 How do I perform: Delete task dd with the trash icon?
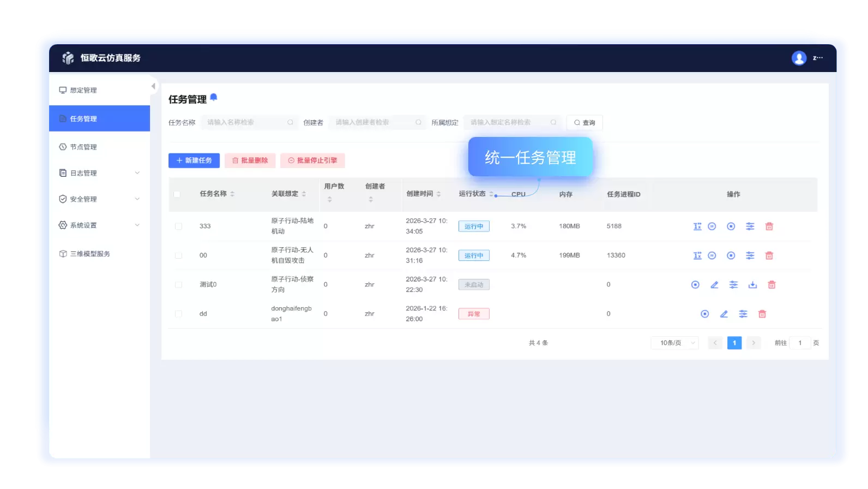pos(762,314)
